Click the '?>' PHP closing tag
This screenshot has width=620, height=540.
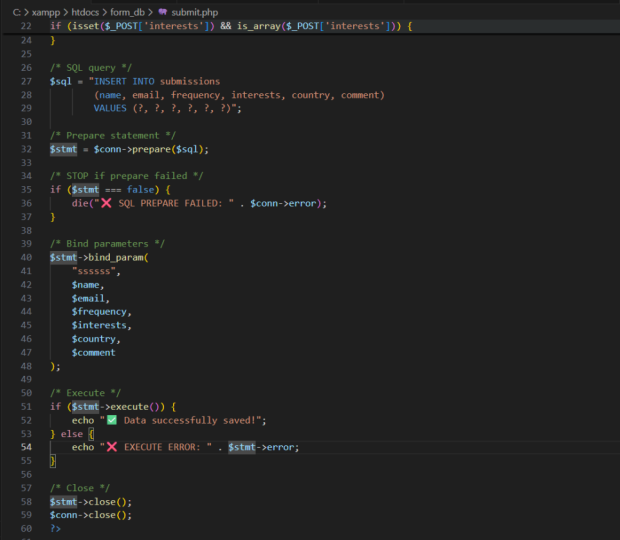click(x=55, y=529)
